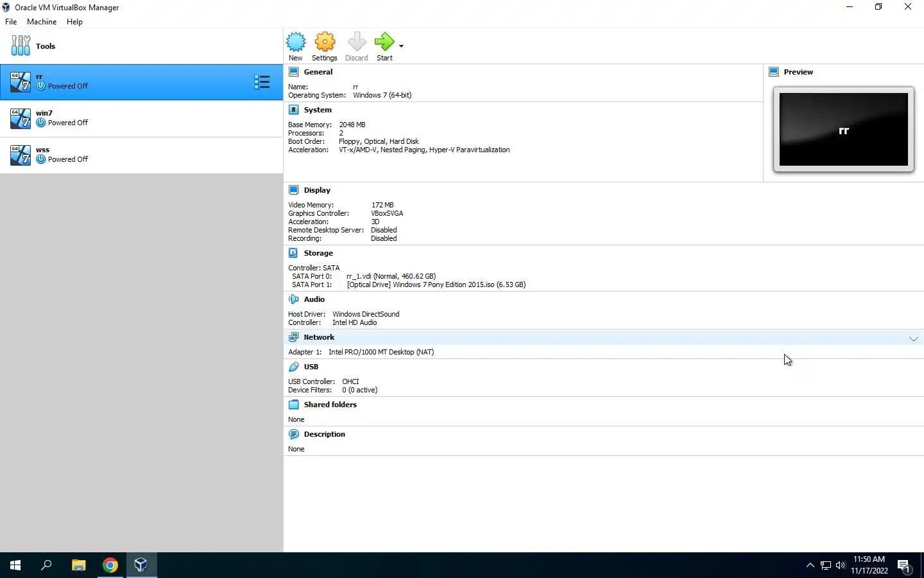Open the Storage section heading link
924x578 pixels.
point(318,253)
